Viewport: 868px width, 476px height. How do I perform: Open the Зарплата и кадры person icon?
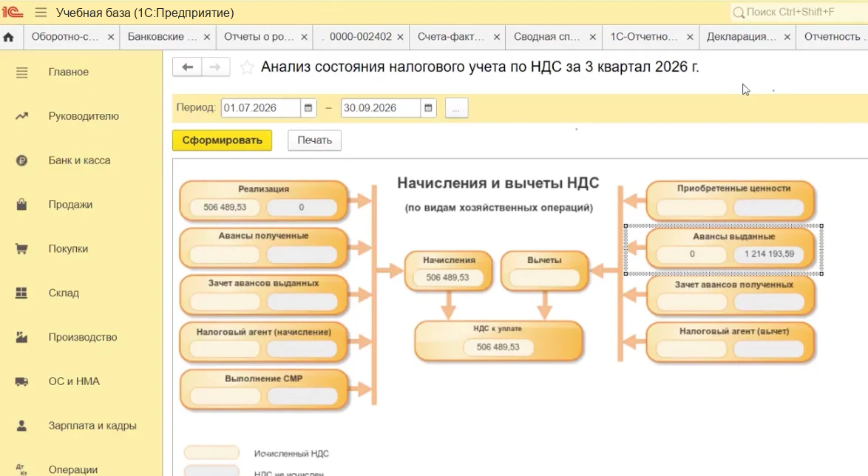click(x=21, y=426)
